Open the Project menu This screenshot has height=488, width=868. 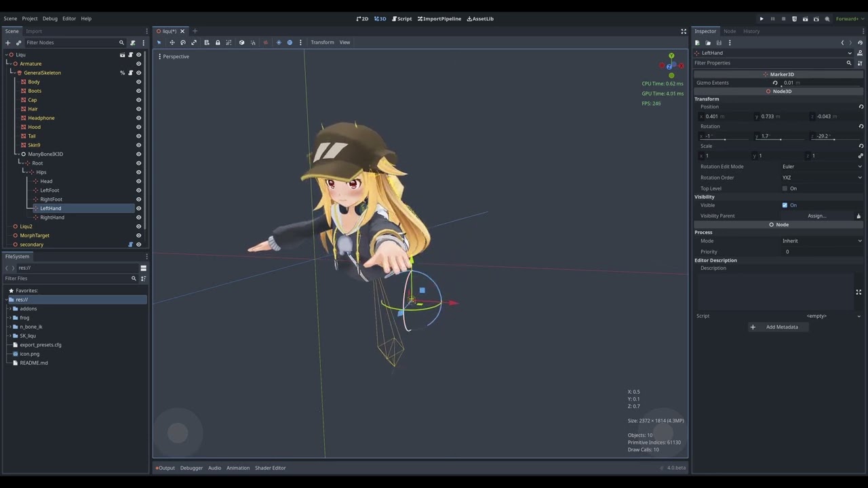[x=30, y=18]
